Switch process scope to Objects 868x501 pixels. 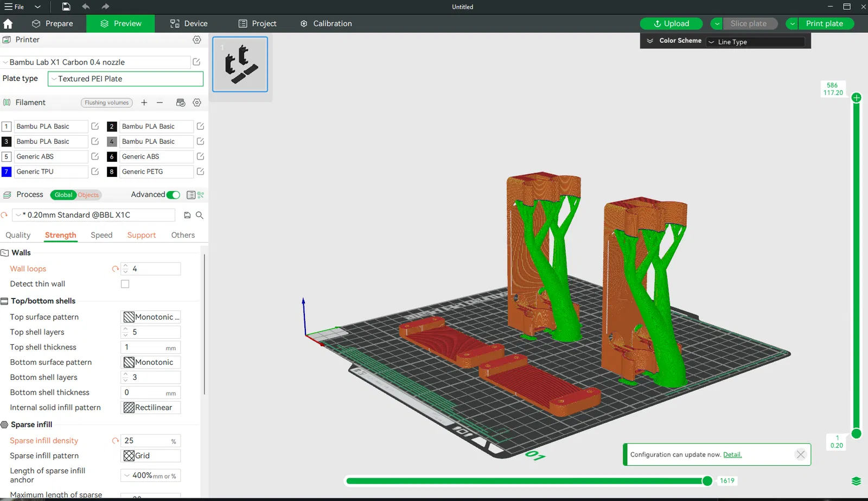88,195
